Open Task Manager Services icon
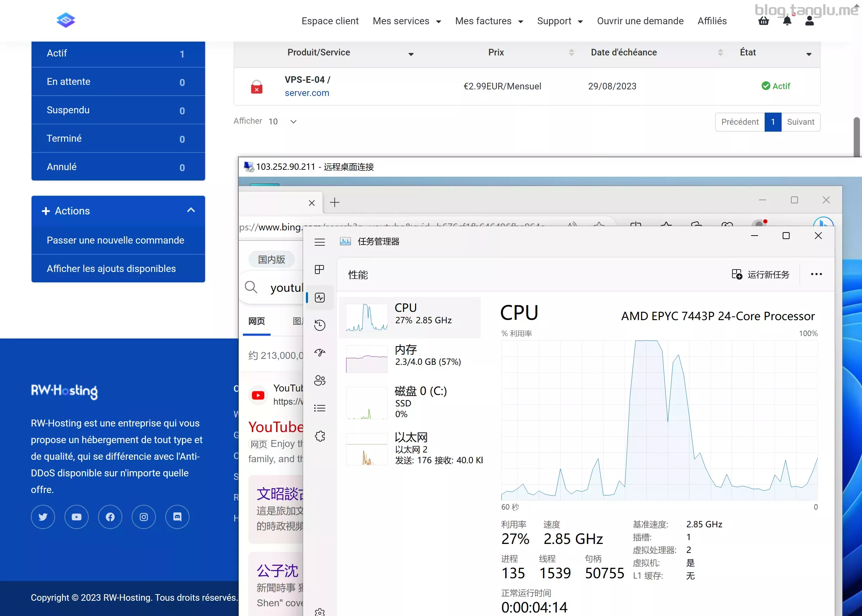Image resolution: width=862 pixels, height=616 pixels. (320, 436)
